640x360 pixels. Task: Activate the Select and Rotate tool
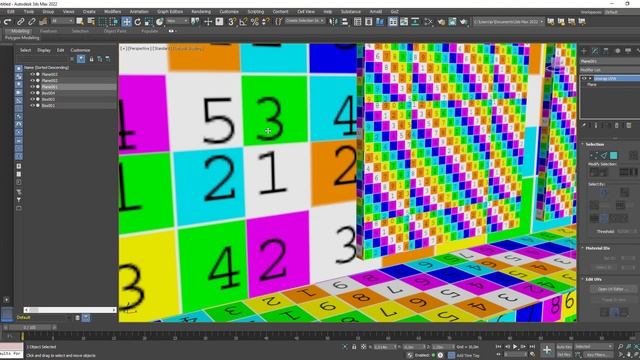(138, 21)
